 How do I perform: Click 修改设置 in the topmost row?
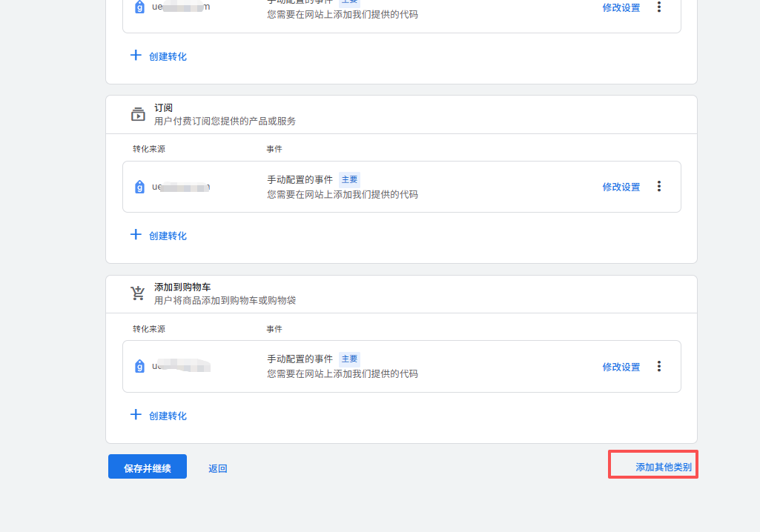[621, 8]
